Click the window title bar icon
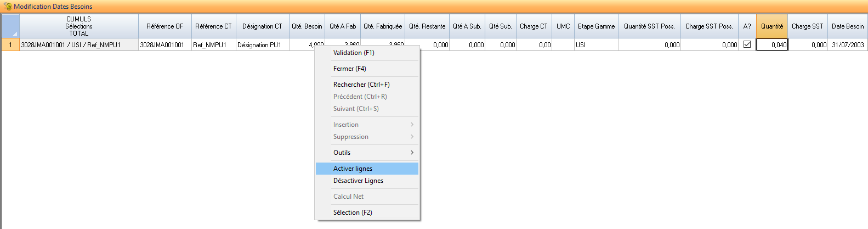This screenshot has width=868, height=229. click(x=7, y=7)
